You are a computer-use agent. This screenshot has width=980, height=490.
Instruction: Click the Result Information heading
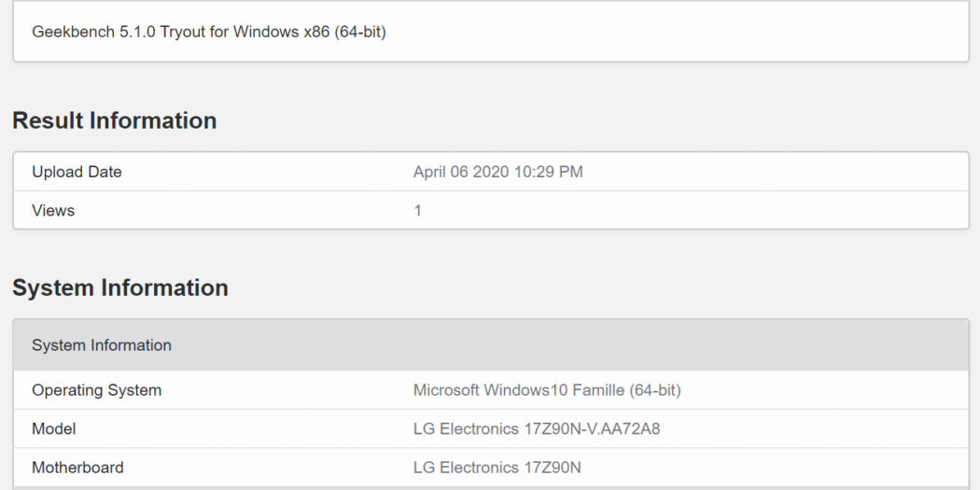point(114,120)
